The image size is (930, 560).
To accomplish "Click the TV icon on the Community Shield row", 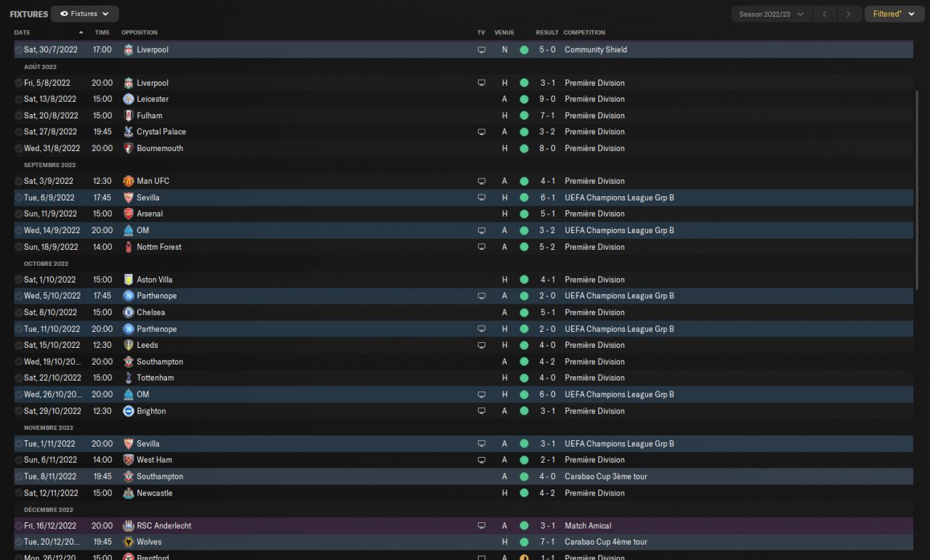I will [x=481, y=49].
